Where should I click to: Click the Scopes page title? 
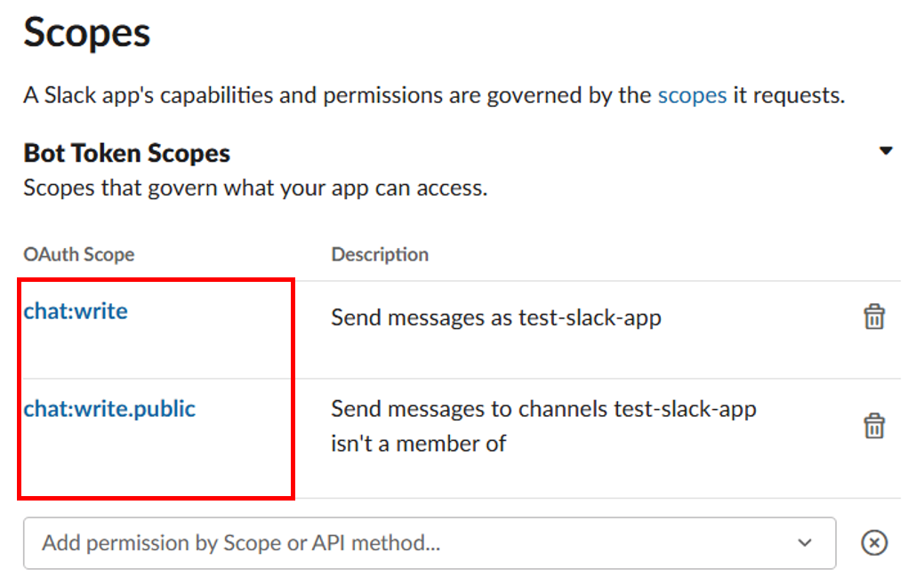(87, 34)
